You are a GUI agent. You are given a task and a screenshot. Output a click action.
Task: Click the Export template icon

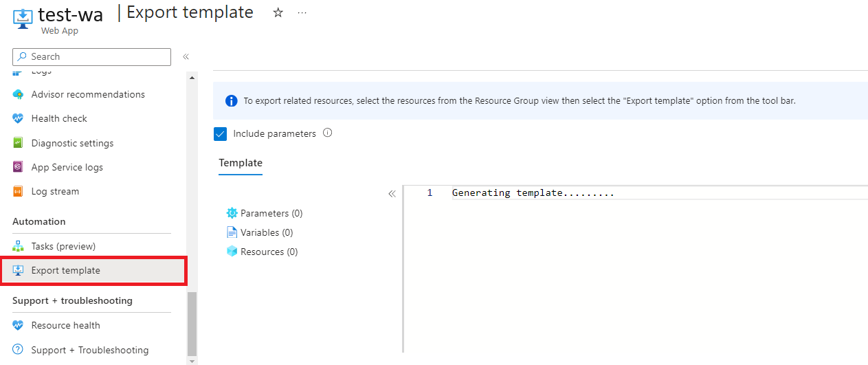[x=19, y=271]
